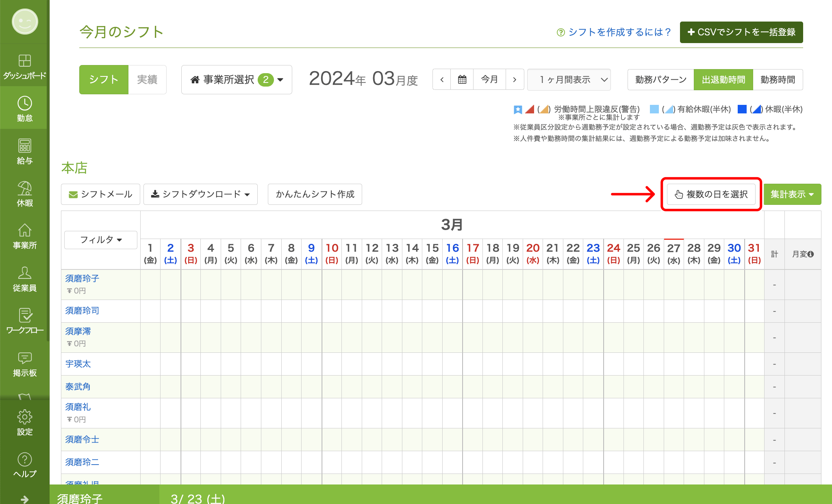Image resolution: width=832 pixels, height=504 pixels.
Task: Select the シフト tab
Action: [104, 80]
